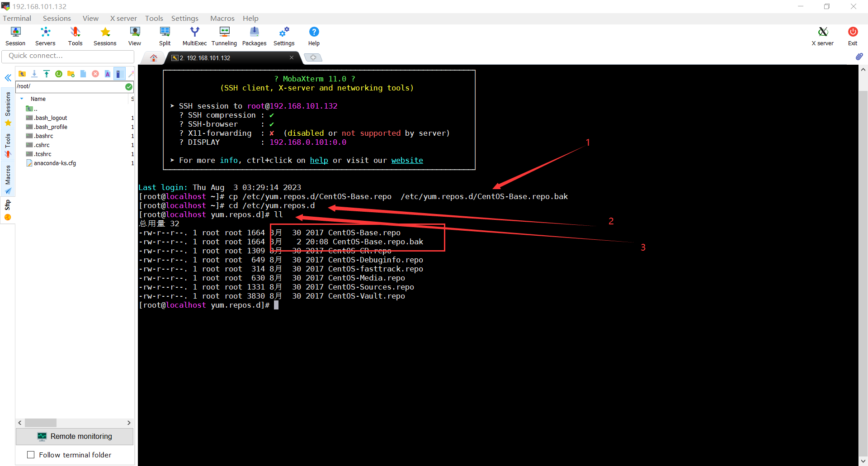Close the 192.168.101.132 terminal tab

pos(292,57)
